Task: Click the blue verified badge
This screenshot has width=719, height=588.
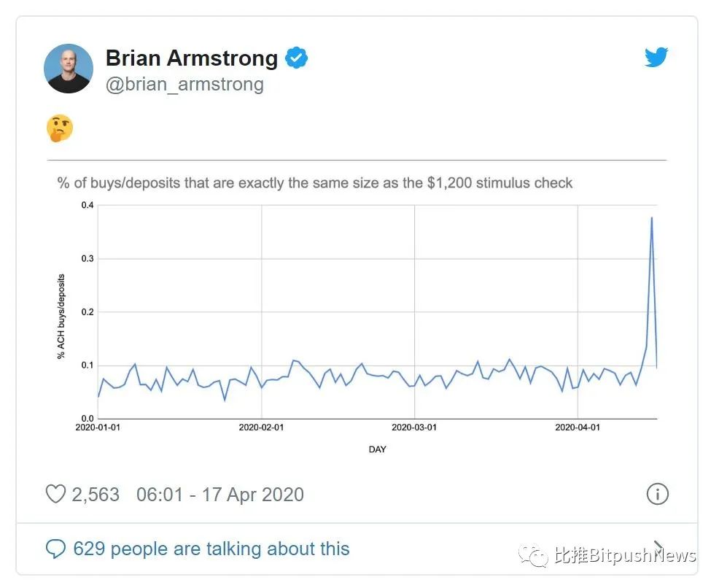Action: click(297, 58)
